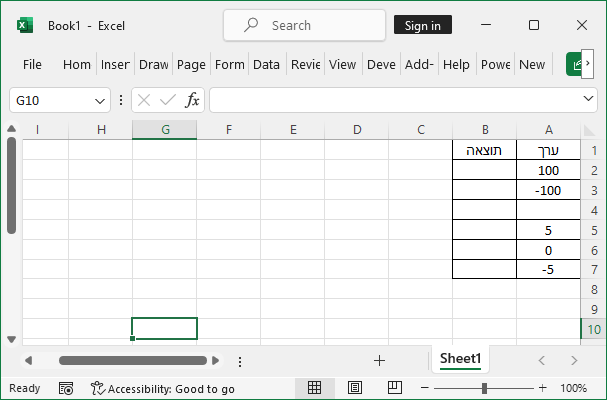Switch to Page Layout view
This screenshot has width=607, height=400.
[x=354, y=388]
